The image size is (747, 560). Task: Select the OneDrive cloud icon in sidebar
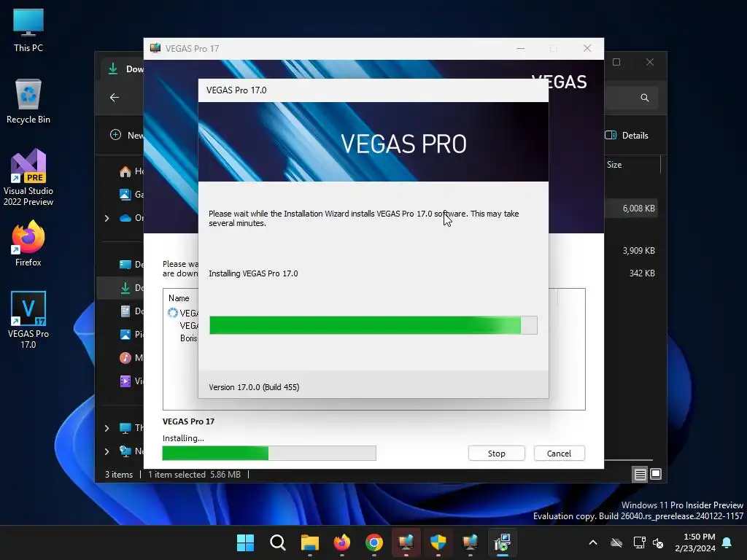[x=125, y=218]
